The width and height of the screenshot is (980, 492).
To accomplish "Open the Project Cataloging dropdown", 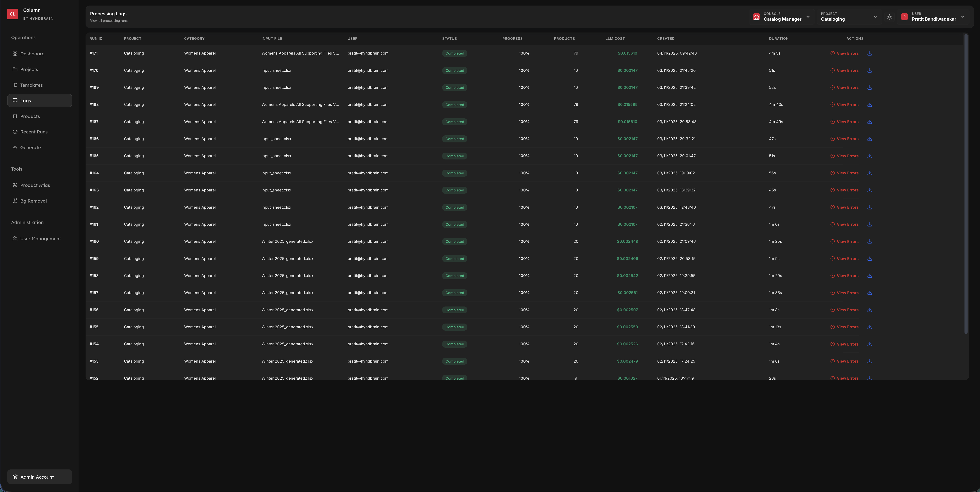I will pyautogui.click(x=875, y=17).
